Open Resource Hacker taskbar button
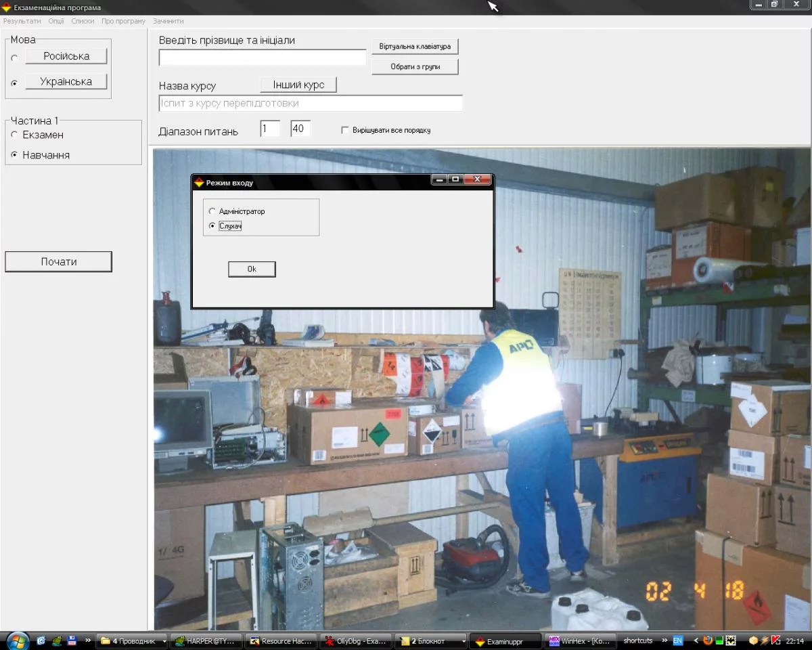Image resolution: width=812 pixels, height=650 pixels. (279, 641)
